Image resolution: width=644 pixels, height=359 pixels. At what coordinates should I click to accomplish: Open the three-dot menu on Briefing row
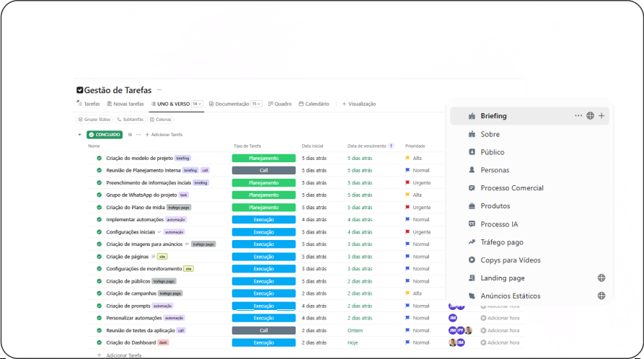[x=578, y=115]
